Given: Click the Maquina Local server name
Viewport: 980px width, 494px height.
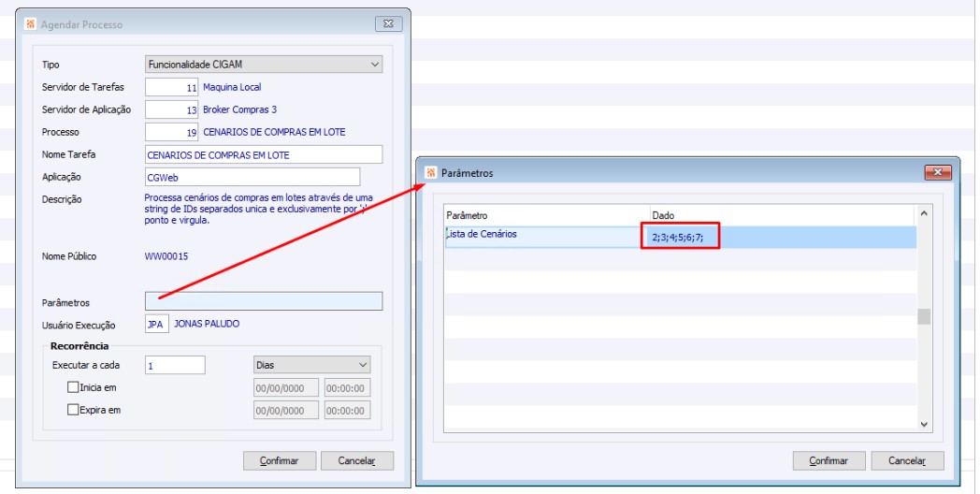Looking at the screenshot, I should tap(232, 88).
